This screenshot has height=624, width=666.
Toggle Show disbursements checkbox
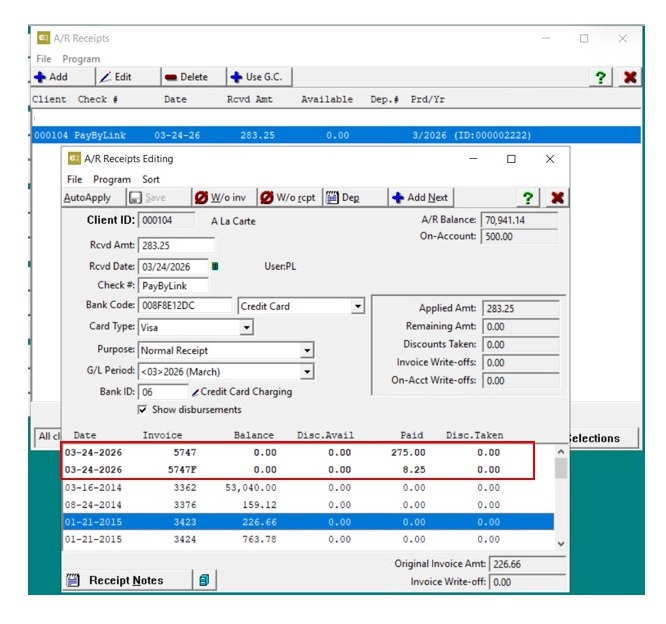(x=143, y=409)
